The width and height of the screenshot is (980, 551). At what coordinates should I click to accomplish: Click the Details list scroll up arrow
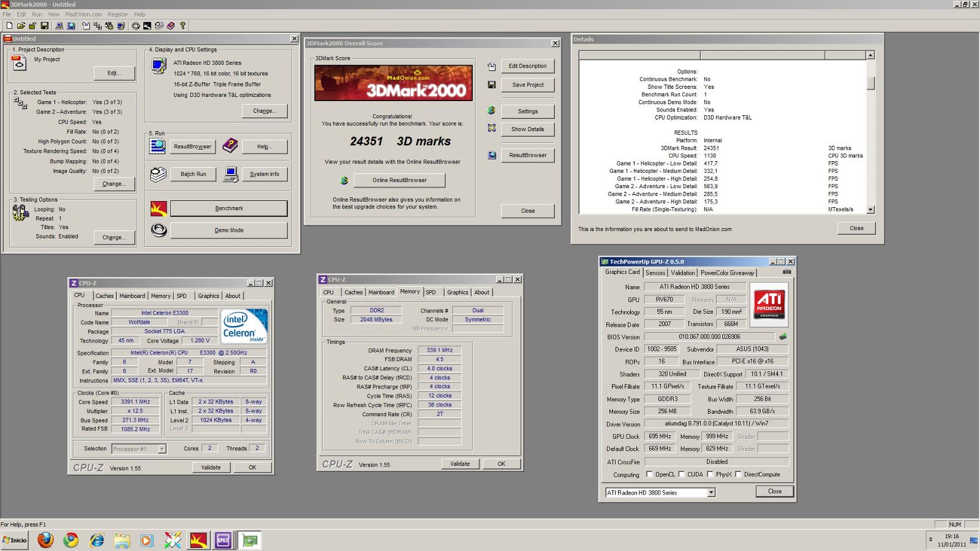click(870, 56)
